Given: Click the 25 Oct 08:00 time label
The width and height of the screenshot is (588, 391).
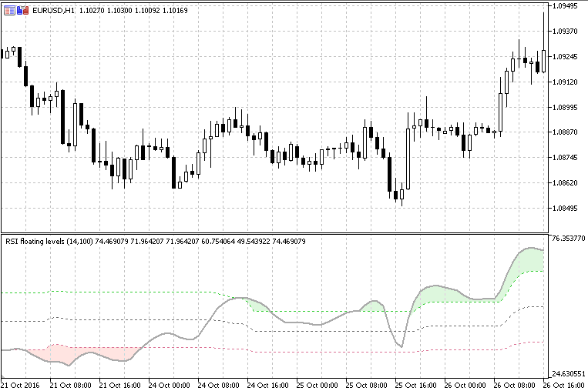Looking at the screenshot, I should pyautogui.click(x=366, y=386).
